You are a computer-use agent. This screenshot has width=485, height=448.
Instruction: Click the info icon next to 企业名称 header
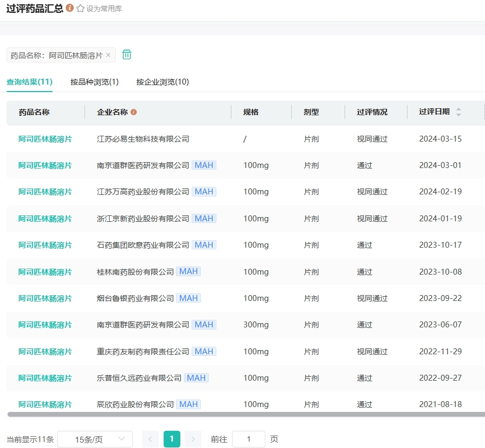(x=133, y=112)
